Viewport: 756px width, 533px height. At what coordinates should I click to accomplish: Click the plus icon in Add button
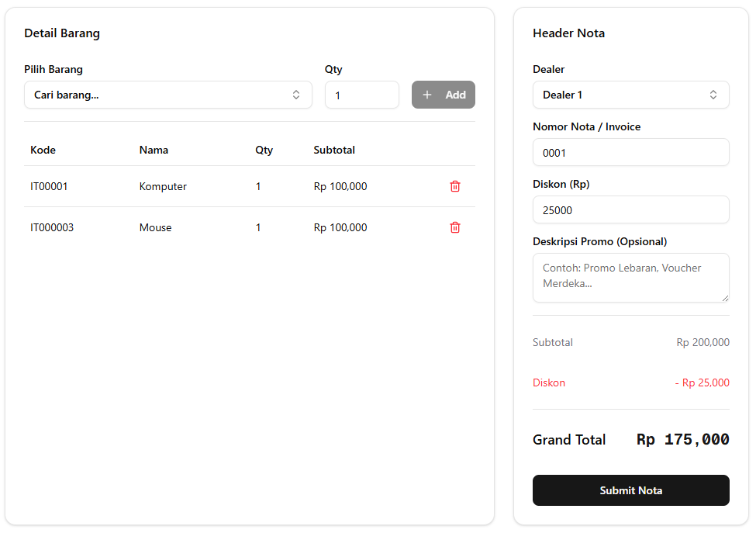coord(427,95)
